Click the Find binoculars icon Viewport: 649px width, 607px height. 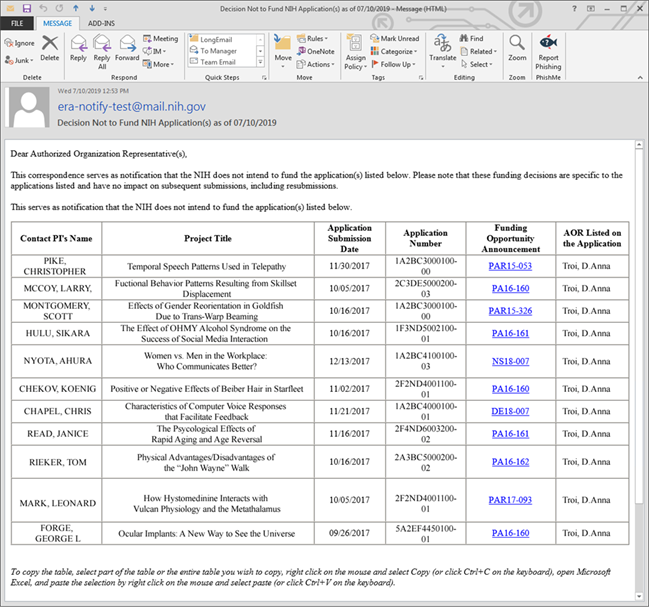tap(464, 38)
